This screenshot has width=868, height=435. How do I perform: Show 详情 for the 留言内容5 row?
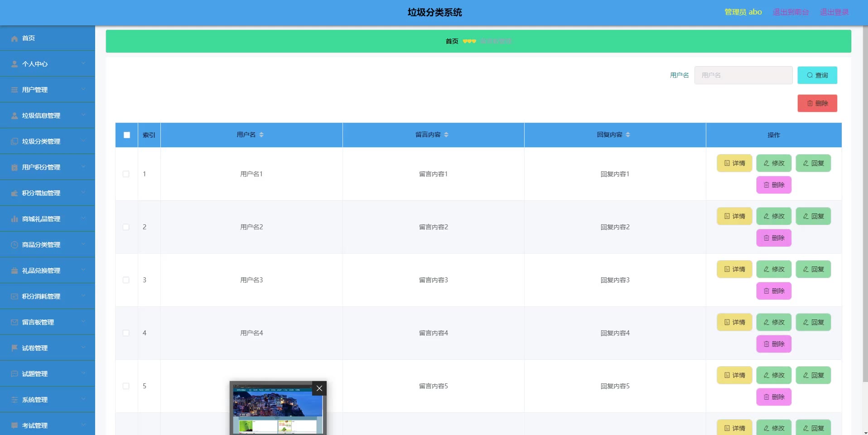point(734,375)
